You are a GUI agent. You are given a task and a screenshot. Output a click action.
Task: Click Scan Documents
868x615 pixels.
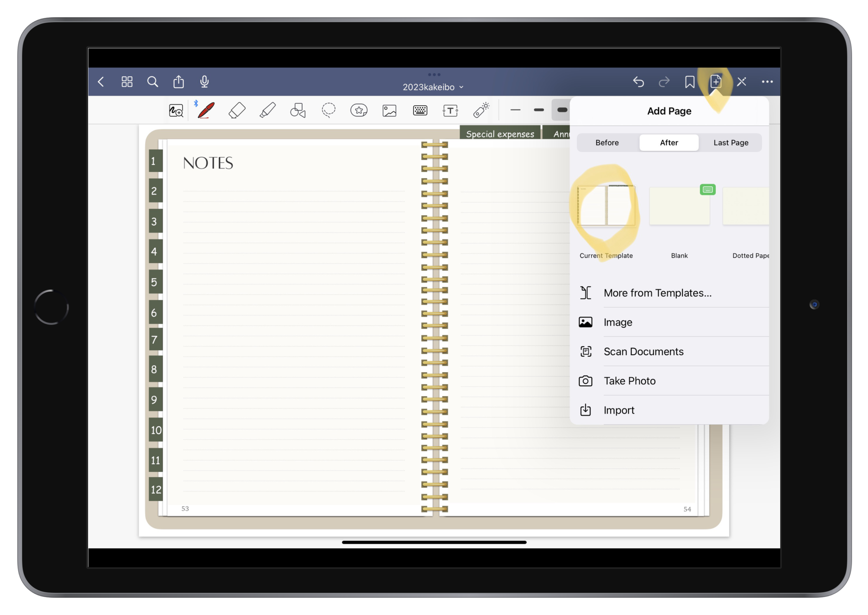click(x=643, y=351)
